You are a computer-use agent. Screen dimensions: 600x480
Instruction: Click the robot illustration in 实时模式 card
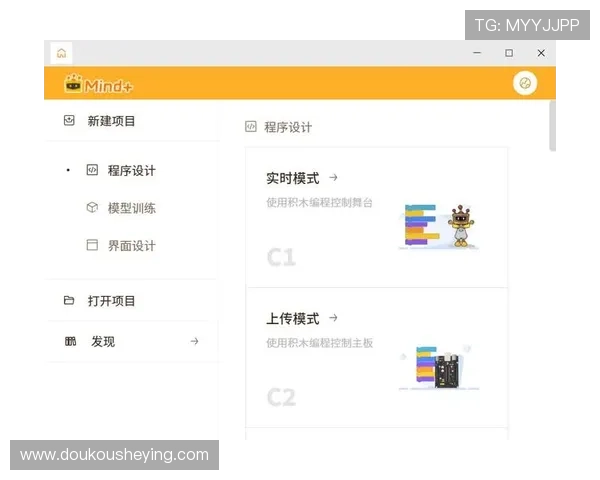[439, 227]
